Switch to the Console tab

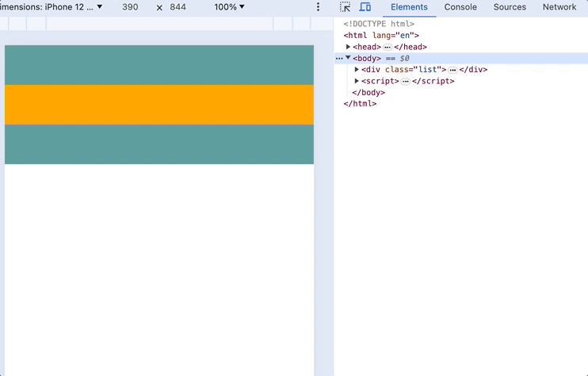tap(460, 7)
